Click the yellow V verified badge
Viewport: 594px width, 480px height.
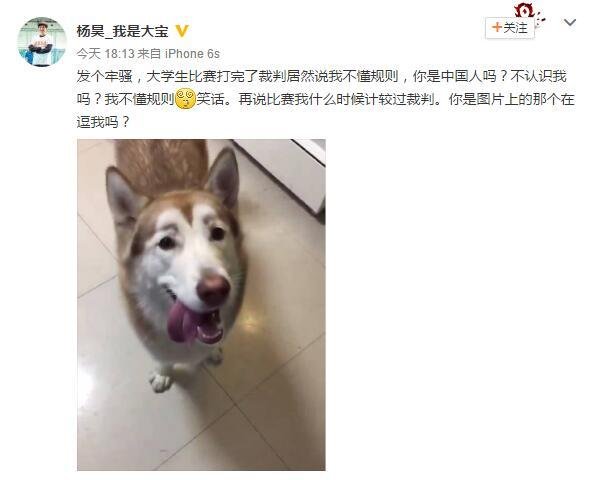coord(182,31)
